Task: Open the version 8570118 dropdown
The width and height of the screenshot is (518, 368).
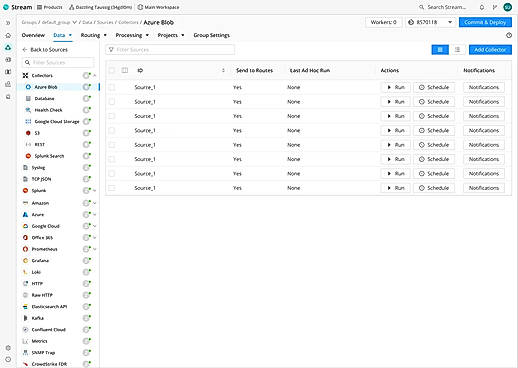Action: 430,22
